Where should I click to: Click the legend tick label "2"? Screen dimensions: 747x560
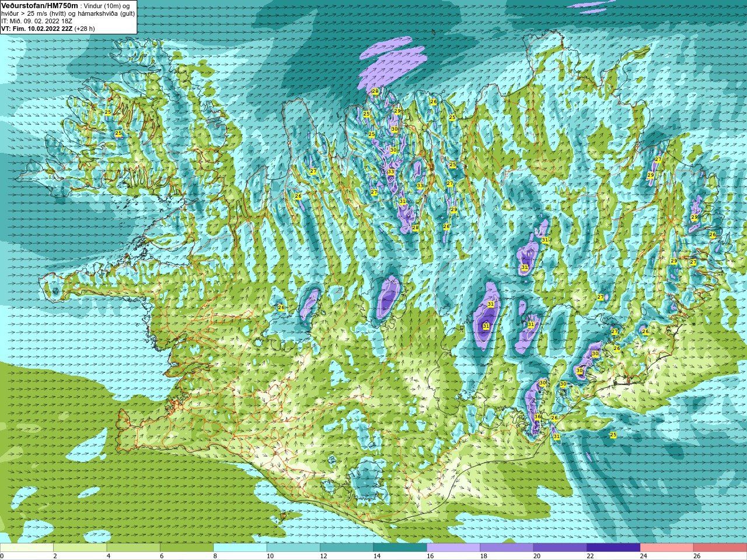click(x=55, y=556)
